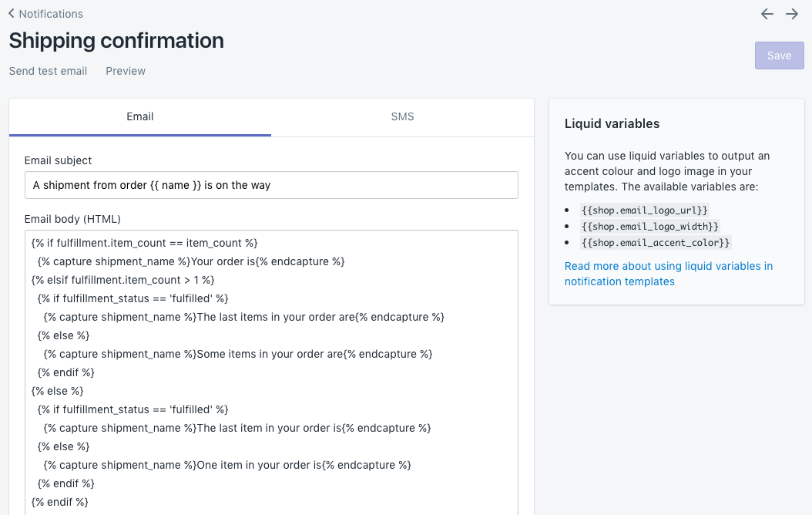Select the shop.email_logo_url variable snippet
Image resolution: width=812 pixels, height=515 pixels.
point(644,210)
